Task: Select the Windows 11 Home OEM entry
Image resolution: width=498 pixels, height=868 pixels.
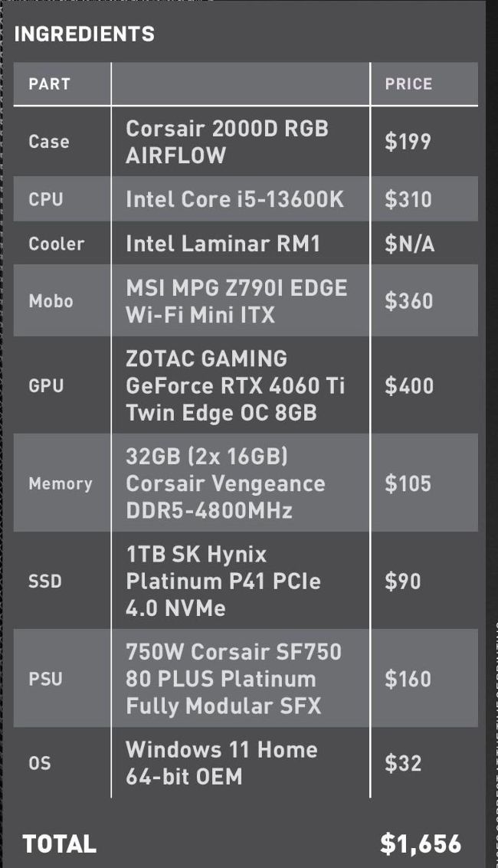Action: click(221, 762)
